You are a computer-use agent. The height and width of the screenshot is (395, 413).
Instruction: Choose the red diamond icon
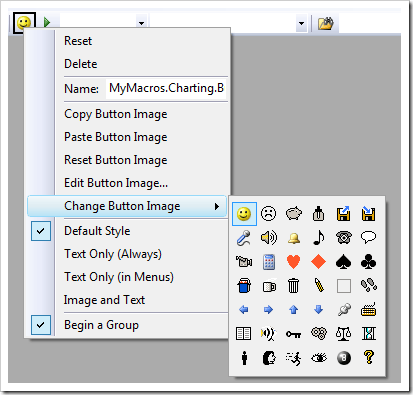(319, 262)
